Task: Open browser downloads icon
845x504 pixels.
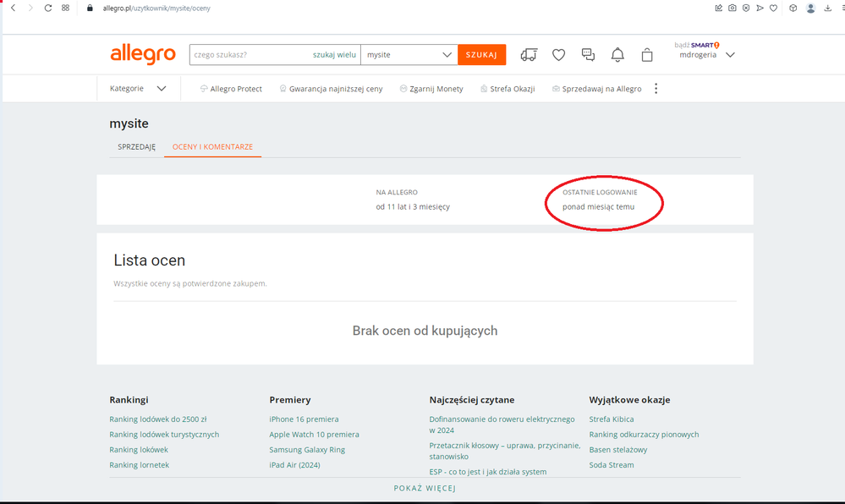Action: (828, 8)
